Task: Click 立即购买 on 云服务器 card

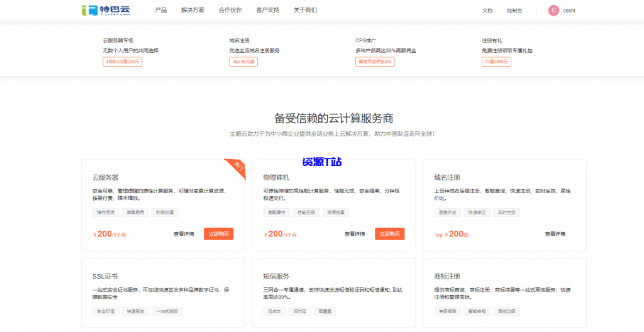Action: pyautogui.click(x=218, y=234)
